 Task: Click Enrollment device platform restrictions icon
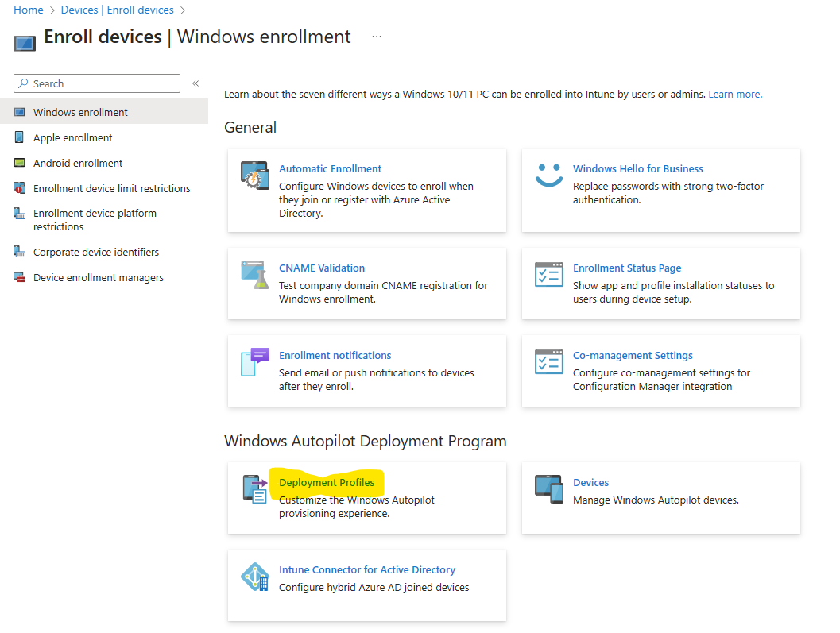pos(19,214)
